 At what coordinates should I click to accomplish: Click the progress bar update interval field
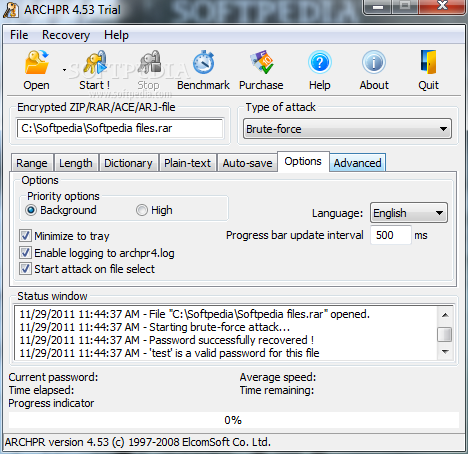coord(391,235)
